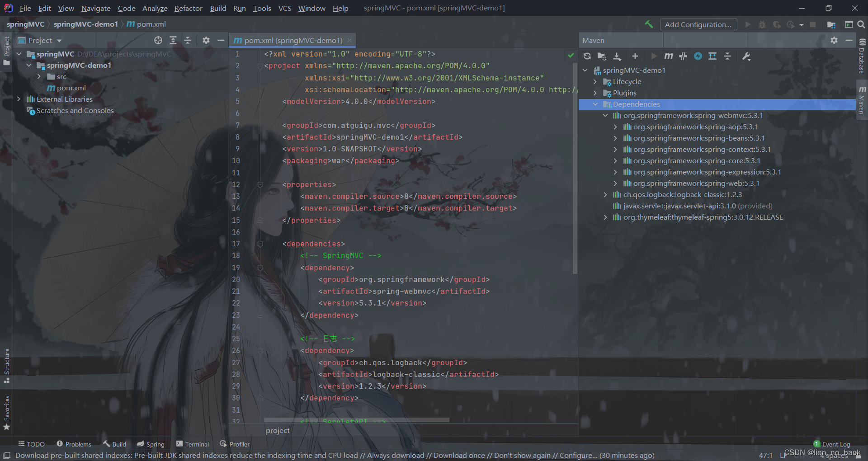The height and width of the screenshot is (461, 868).
Task: Open Maven panel gear options
Action: [834, 40]
